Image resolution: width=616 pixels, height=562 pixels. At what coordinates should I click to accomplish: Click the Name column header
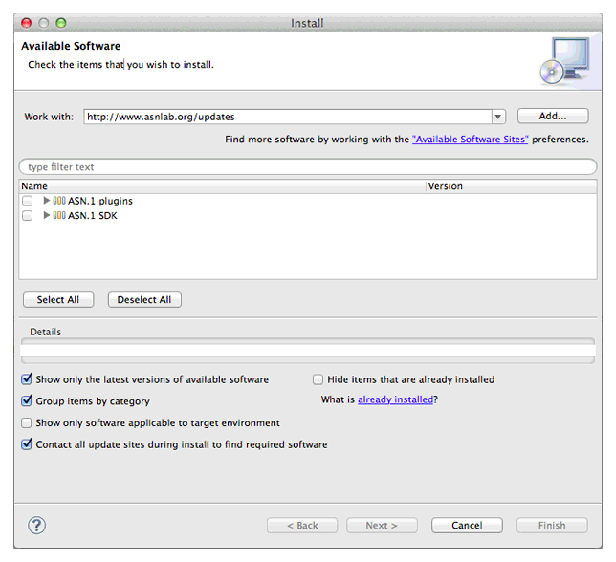pos(35,186)
